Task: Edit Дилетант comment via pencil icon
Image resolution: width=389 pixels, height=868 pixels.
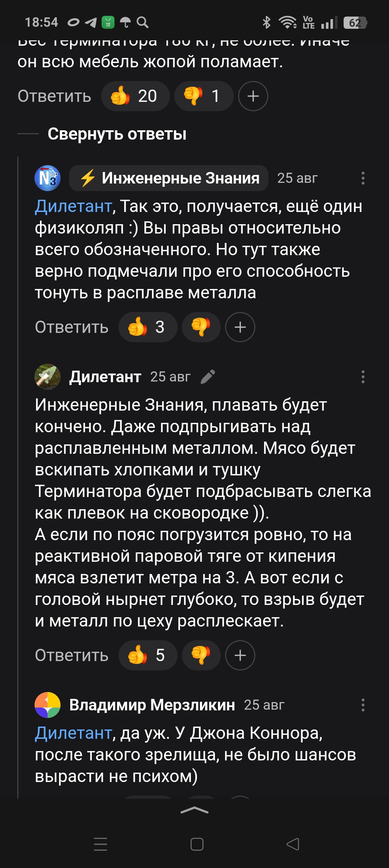Action: click(x=208, y=377)
